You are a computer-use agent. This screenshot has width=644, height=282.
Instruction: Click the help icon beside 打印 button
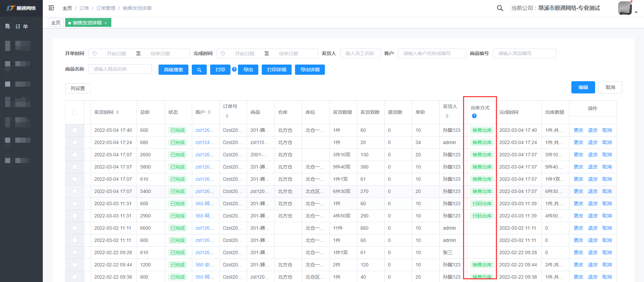coord(234,69)
